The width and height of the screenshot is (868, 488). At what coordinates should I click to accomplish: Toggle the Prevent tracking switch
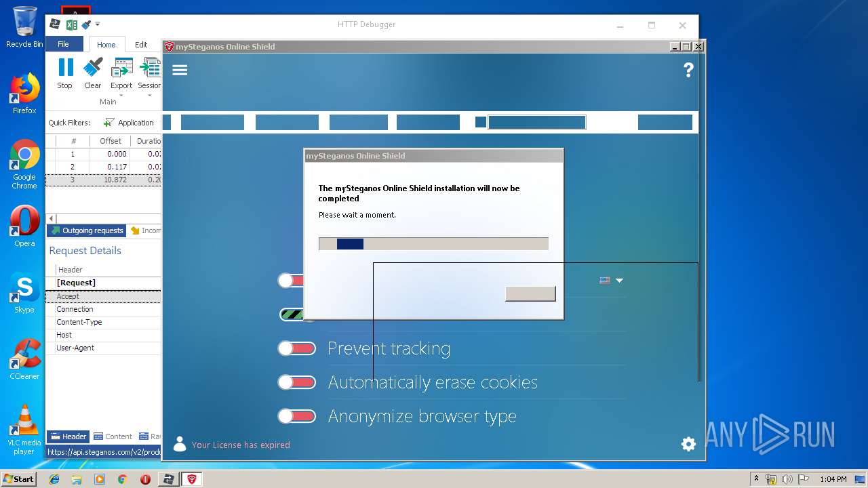[297, 348]
